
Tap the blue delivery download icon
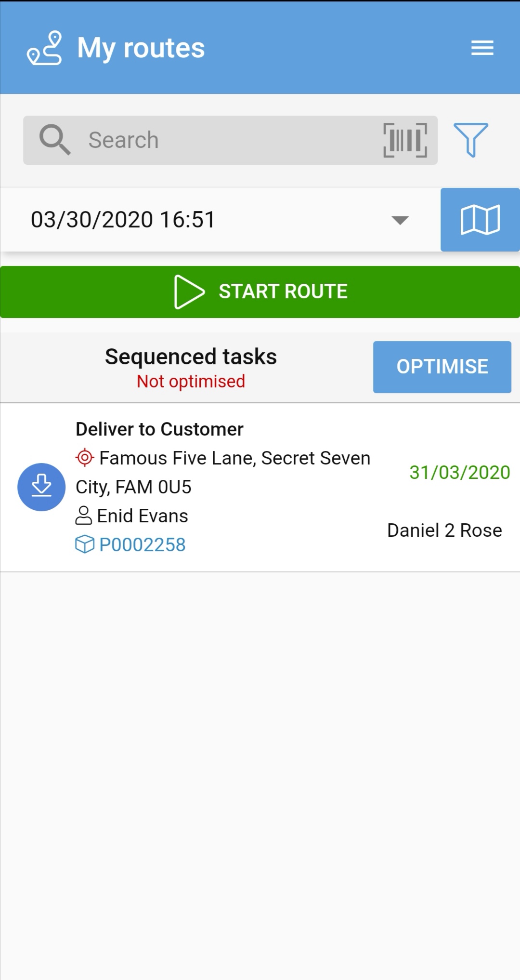[41, 487]
